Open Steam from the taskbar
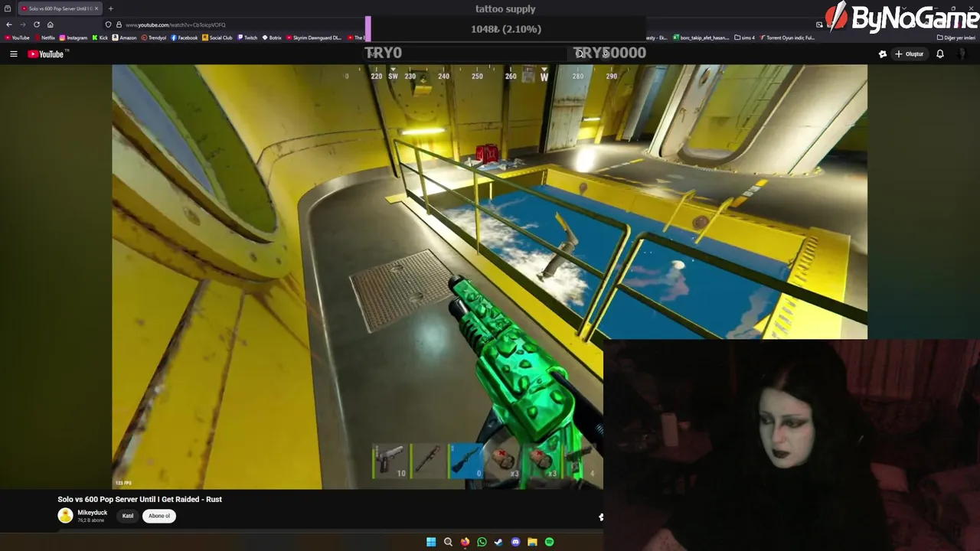980x551 pixels. tap(498, 542)
